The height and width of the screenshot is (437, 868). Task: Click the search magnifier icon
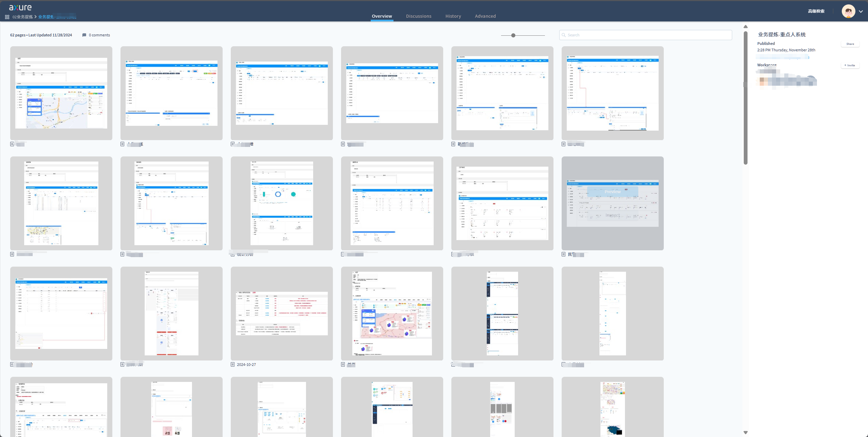click(x=564, y=35)
